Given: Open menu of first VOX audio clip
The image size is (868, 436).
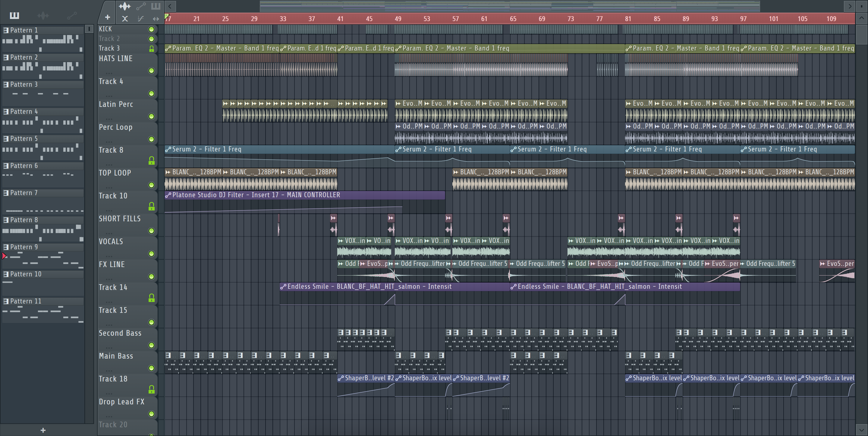Looking at the screenshot, I should point(341,241).
